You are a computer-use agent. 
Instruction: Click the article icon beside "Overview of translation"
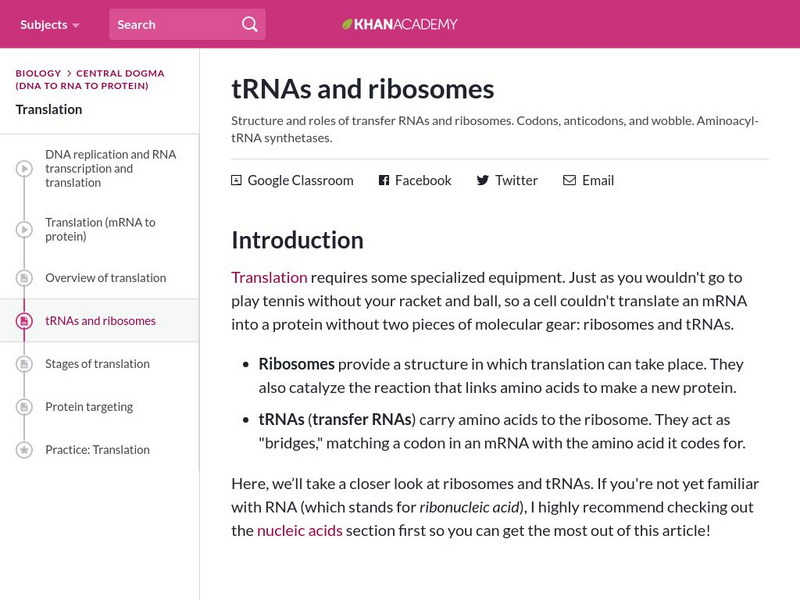tap(23, 277)
